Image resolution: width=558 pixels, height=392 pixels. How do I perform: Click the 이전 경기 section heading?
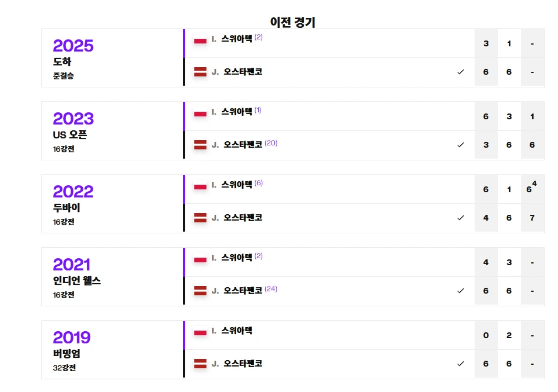pos(293,22)
